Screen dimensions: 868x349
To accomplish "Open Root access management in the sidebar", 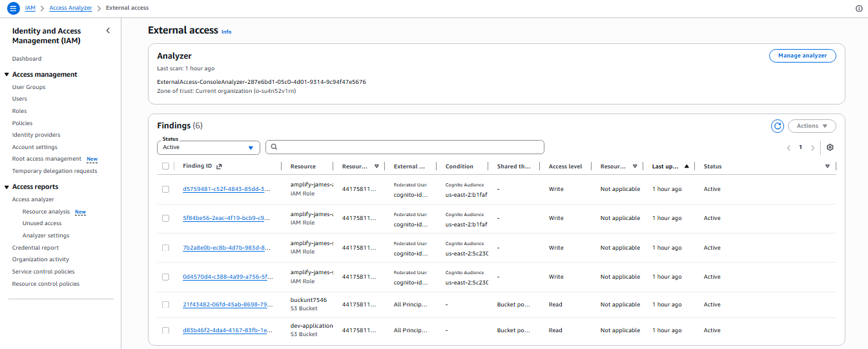I will pos(46,159).
